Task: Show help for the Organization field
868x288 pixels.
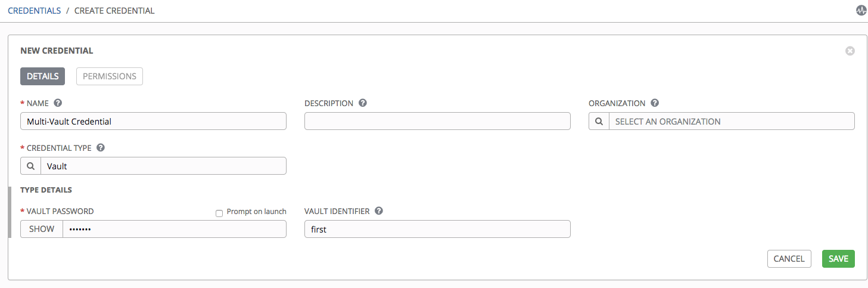Action: pos(655,103)
